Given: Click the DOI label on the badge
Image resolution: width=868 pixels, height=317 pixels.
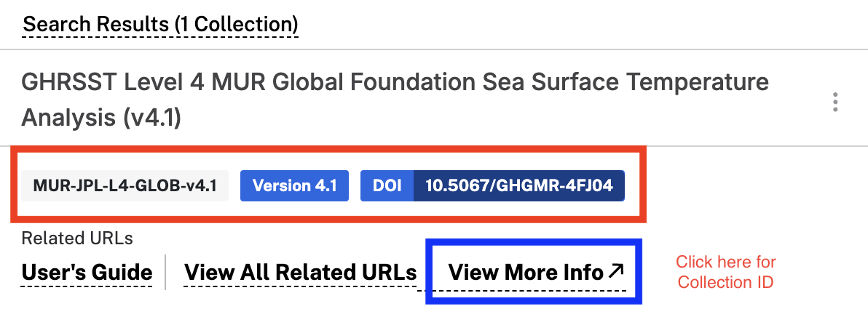Looking at the screenshot, I should (387, 185).
